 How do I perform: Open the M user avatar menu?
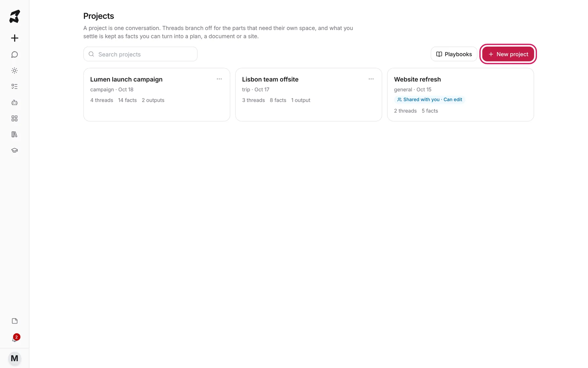[14, 358]
